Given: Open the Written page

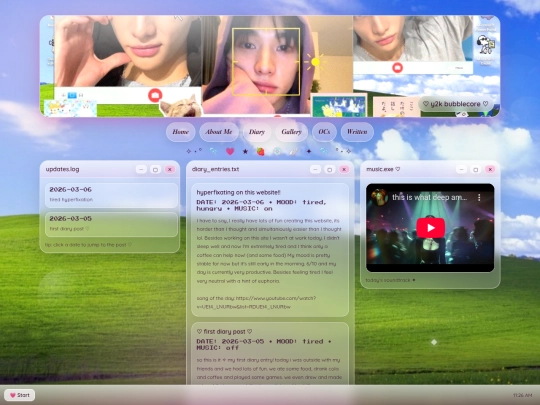Looking at the screenshot, I should pyautogui.click(x=357, y=132).
